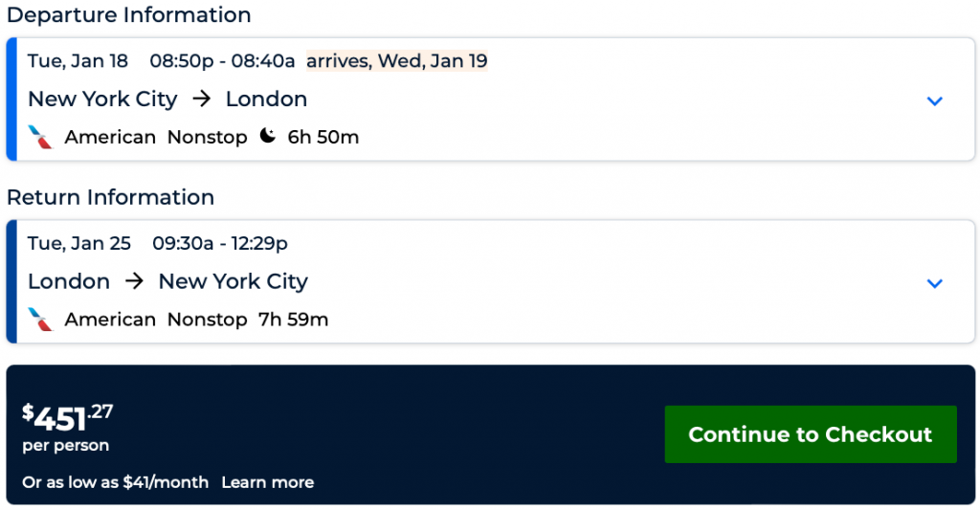Click the 7h 59m return flight duration
The width and height of the screenshot is (980, 510).
click(x=293, y=320)
